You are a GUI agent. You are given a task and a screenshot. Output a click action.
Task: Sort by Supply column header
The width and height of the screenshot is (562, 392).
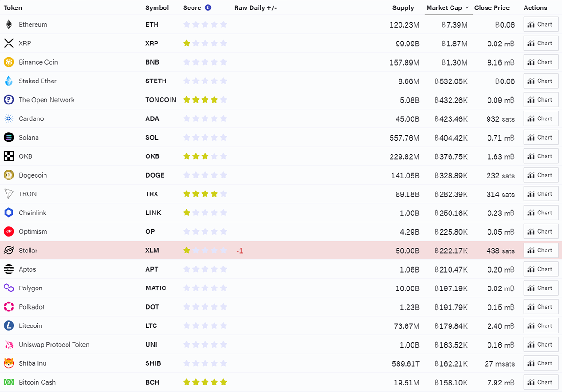coord(403,7)
